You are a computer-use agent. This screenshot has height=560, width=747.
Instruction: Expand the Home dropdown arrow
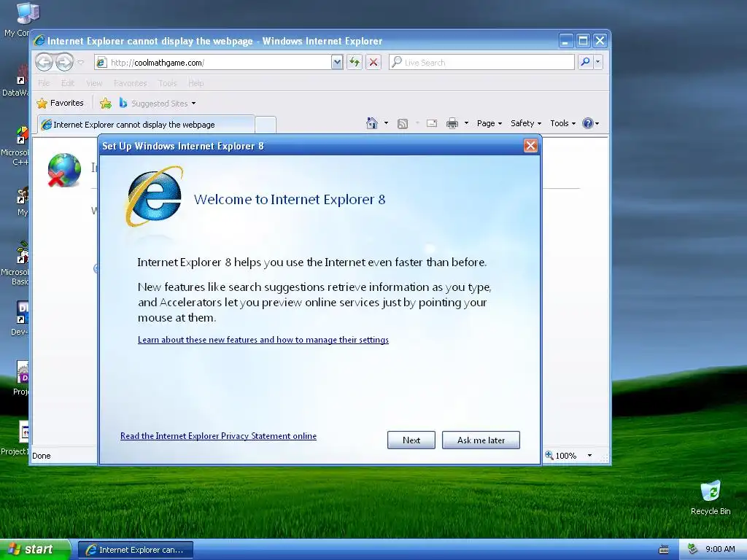tap(386, 123)
